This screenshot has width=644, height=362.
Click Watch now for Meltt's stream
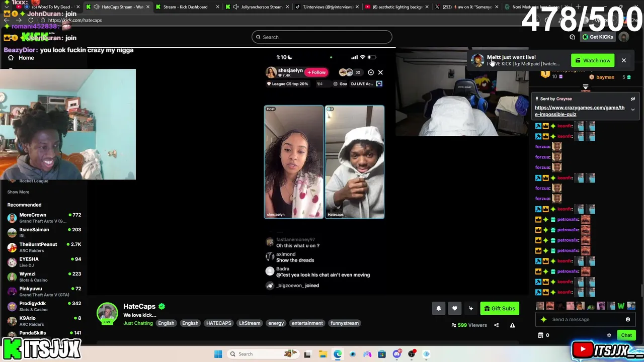(x=593, y=60)
